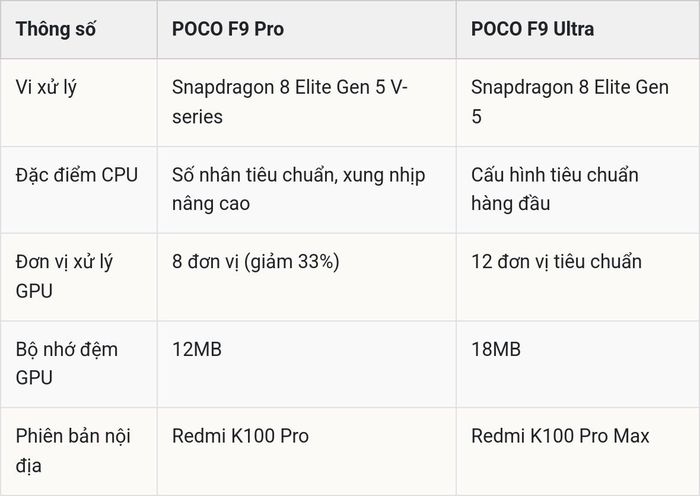Click the 'Bộ nhớ đệm GPU' row label
Viewport: 700px width, 496px height.
(67, 363)
